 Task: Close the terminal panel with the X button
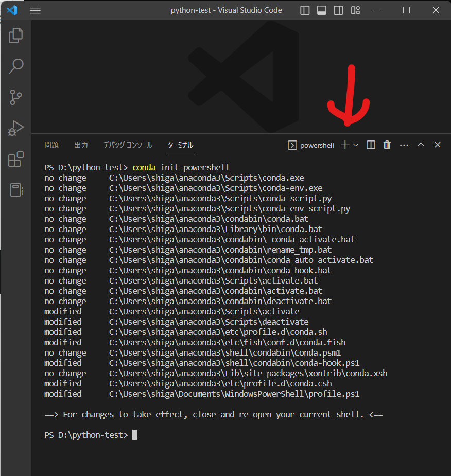point(437,145)
